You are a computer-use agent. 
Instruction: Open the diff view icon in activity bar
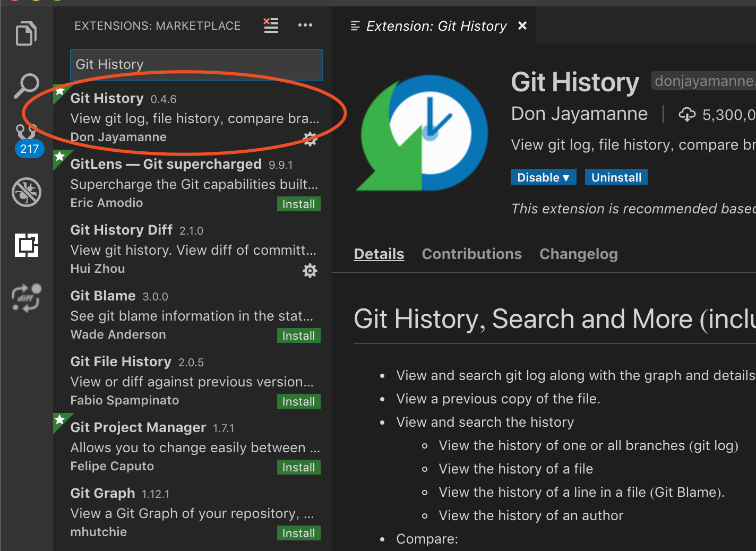coord(27,298)
